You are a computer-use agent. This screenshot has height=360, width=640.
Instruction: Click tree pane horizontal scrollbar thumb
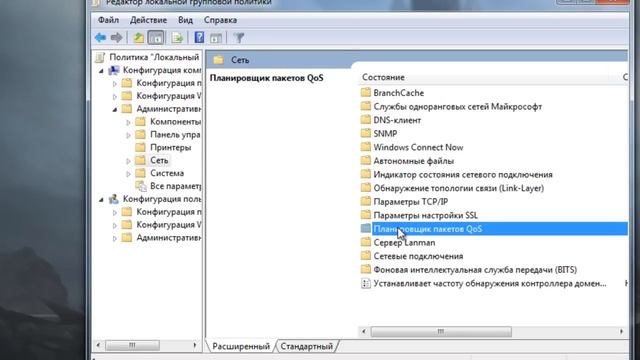[132, 345]
